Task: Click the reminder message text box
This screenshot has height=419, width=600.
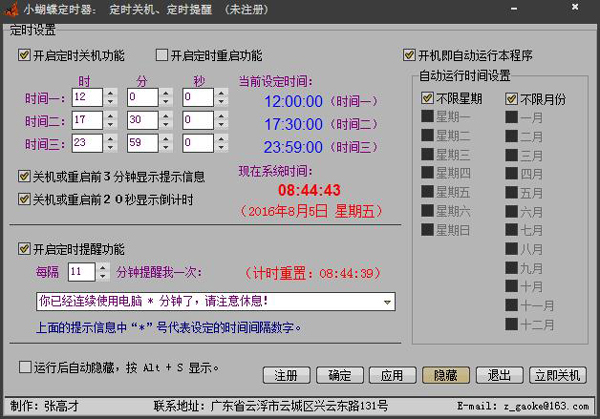Action: coord(216,302)
